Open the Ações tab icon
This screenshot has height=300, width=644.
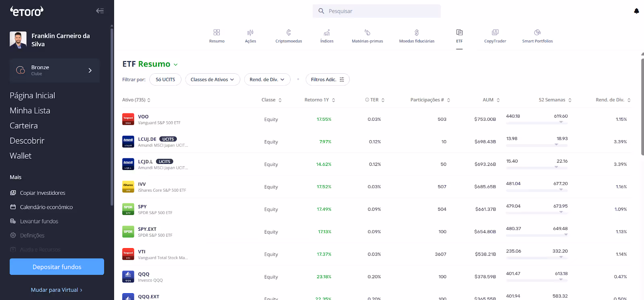(250, 32)
